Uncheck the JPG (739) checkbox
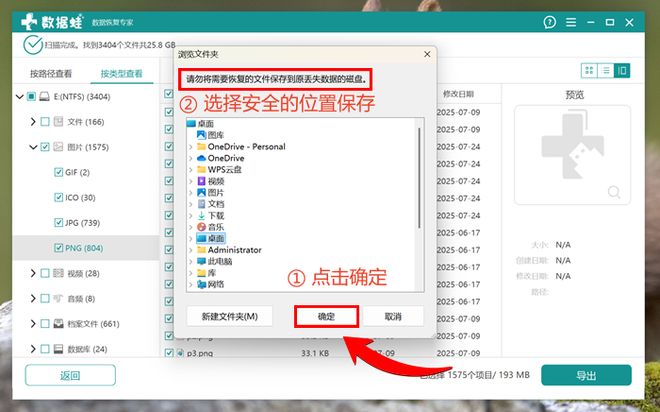Screen dimensions: 660x412 pyautogui.click(x=59, y=223)
